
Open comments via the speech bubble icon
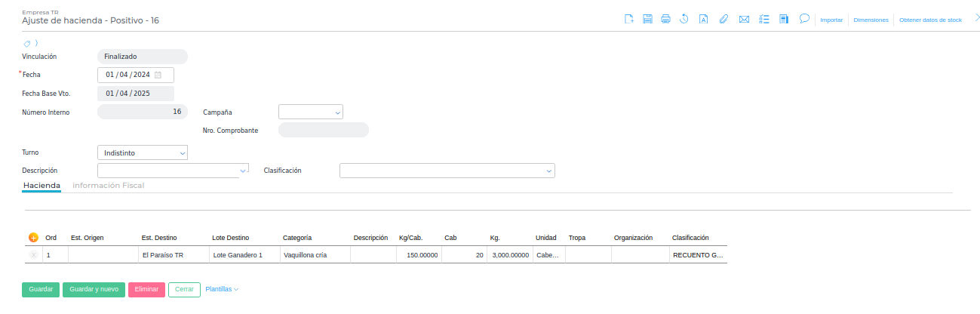(804, 19)
